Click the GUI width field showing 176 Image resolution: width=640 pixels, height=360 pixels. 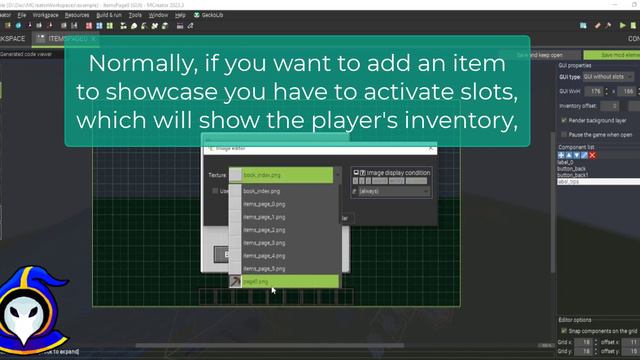pos(593,91)
